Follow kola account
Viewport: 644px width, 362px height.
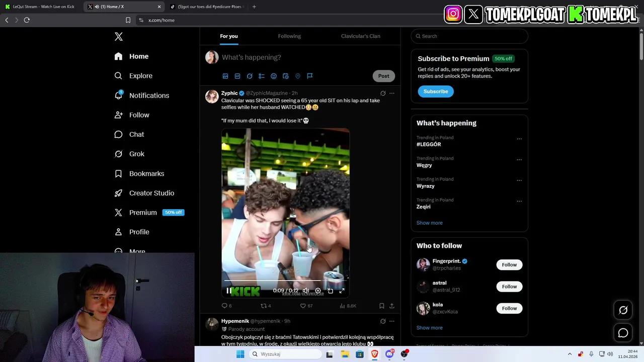(x=509, y=309)
